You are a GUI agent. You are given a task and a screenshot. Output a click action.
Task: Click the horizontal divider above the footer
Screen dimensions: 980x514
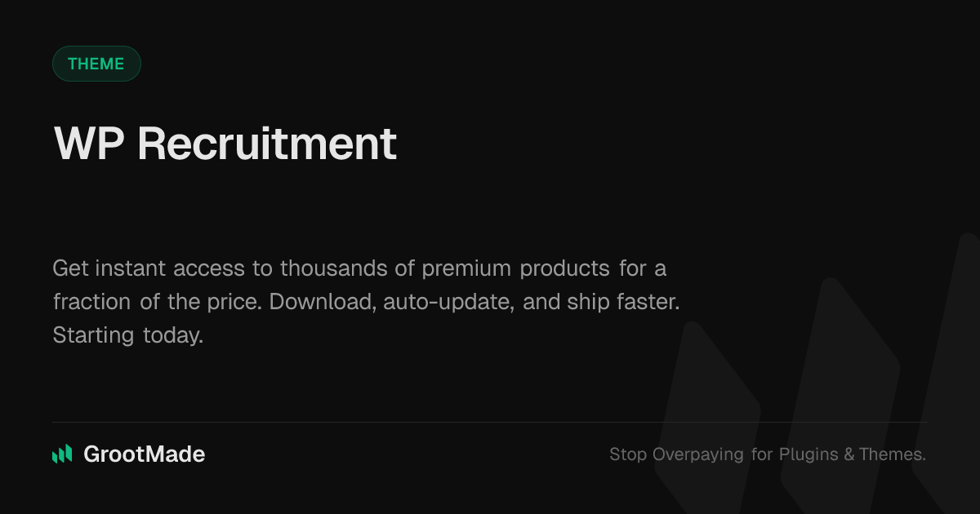pos(490,423)
